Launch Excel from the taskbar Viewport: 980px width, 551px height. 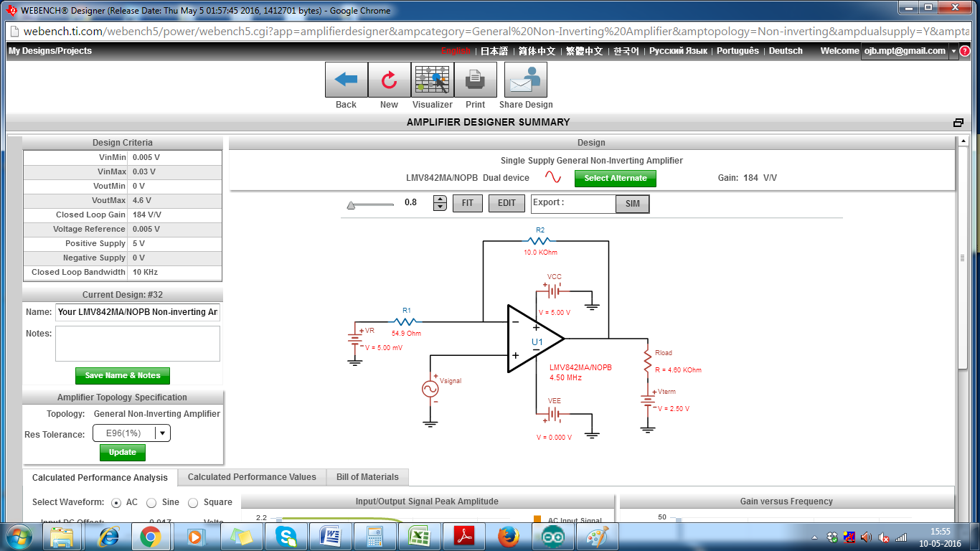point(420,536)
